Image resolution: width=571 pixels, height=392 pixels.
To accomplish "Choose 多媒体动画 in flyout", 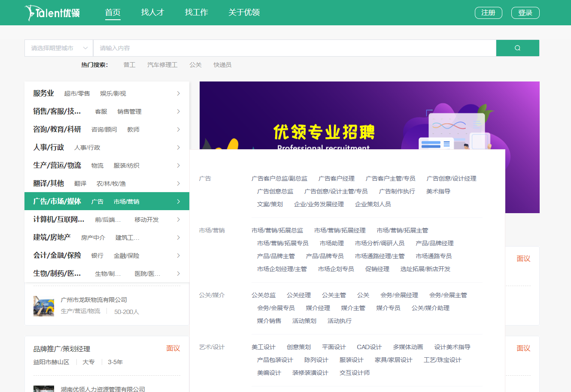I will 408,347.
